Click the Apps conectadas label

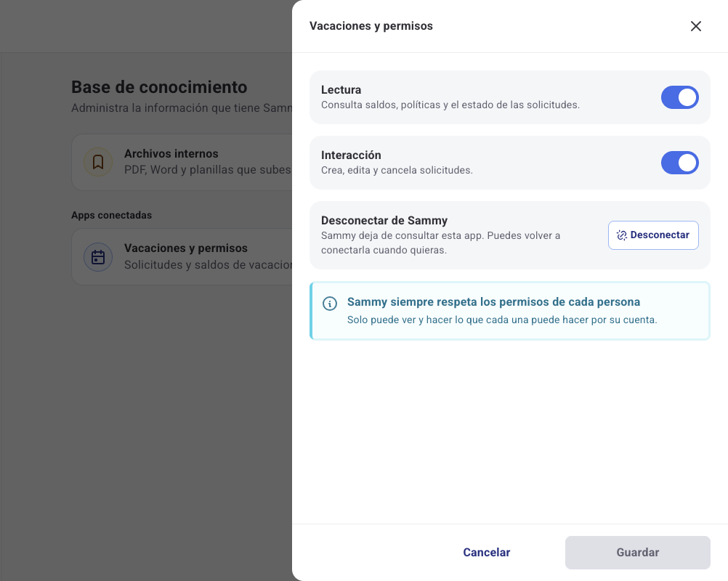tap(111, 215)
